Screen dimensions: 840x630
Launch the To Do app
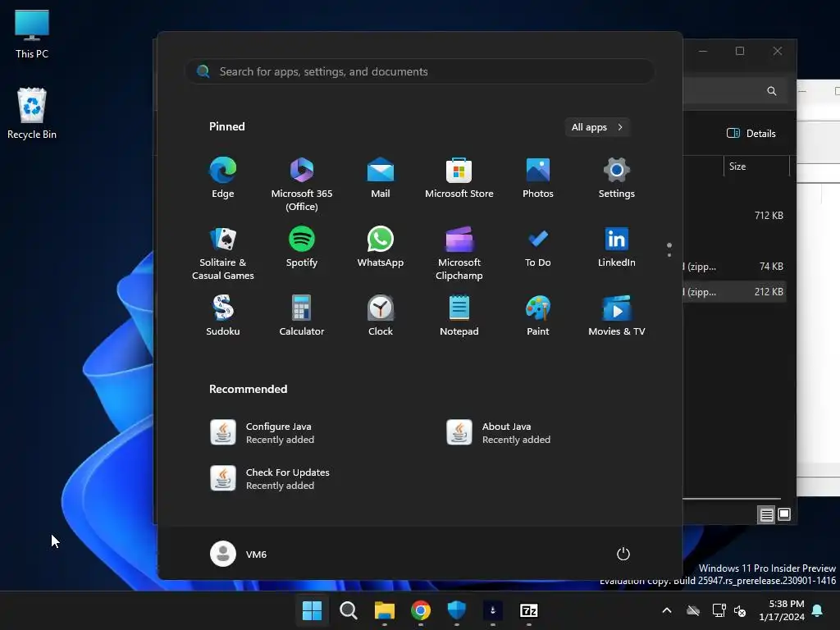538,248
